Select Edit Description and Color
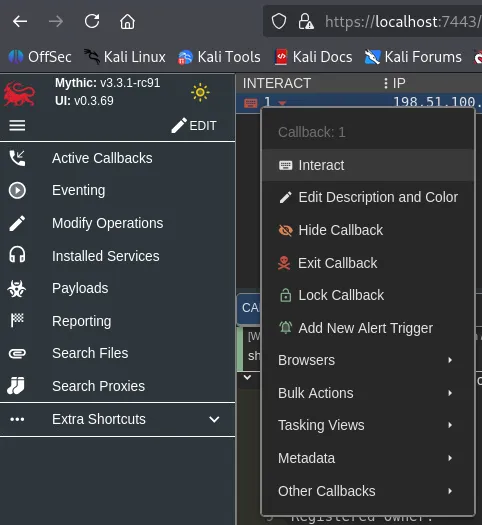 368,198
